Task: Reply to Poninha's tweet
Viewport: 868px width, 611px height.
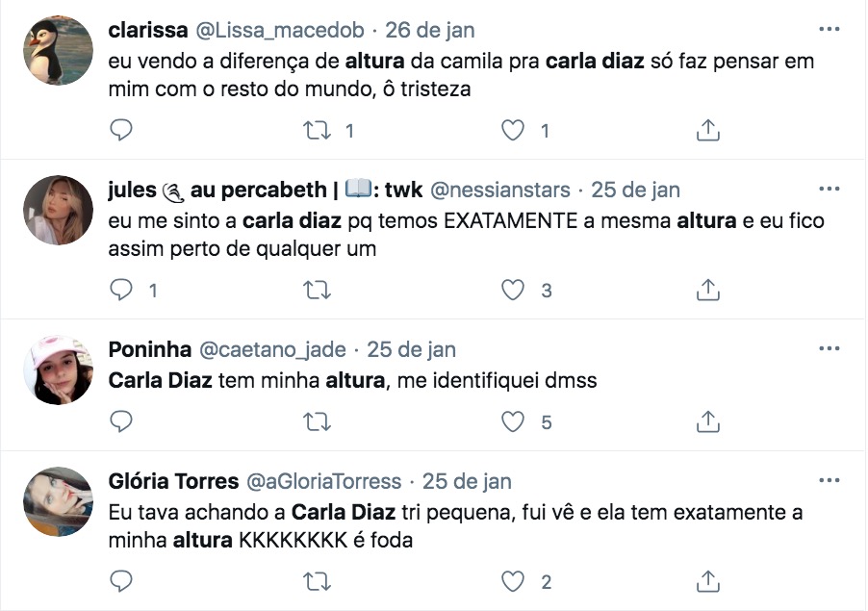Action: click(x=120, y=421)
